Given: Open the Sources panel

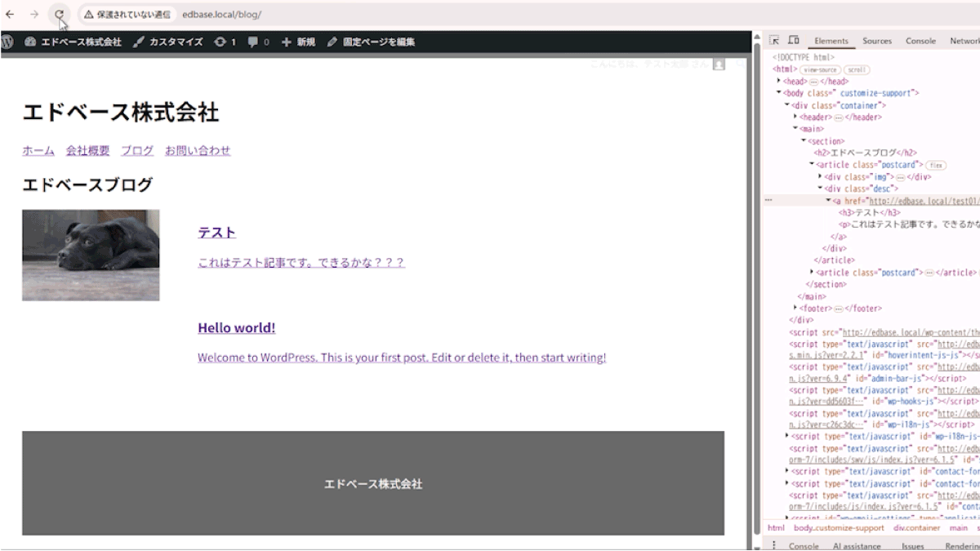Looking at the screenshot, I should point(877,40).
